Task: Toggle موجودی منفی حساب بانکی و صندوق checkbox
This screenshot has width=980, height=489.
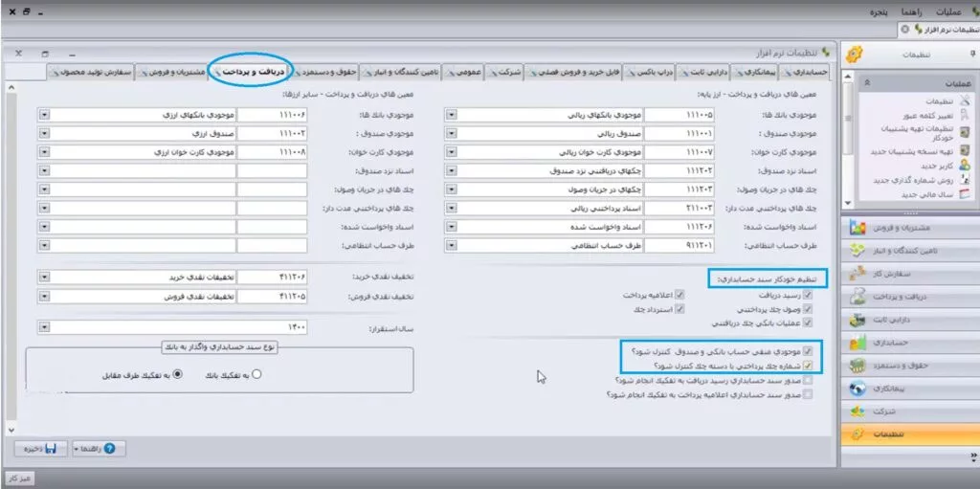Action: tap(808, 351)
